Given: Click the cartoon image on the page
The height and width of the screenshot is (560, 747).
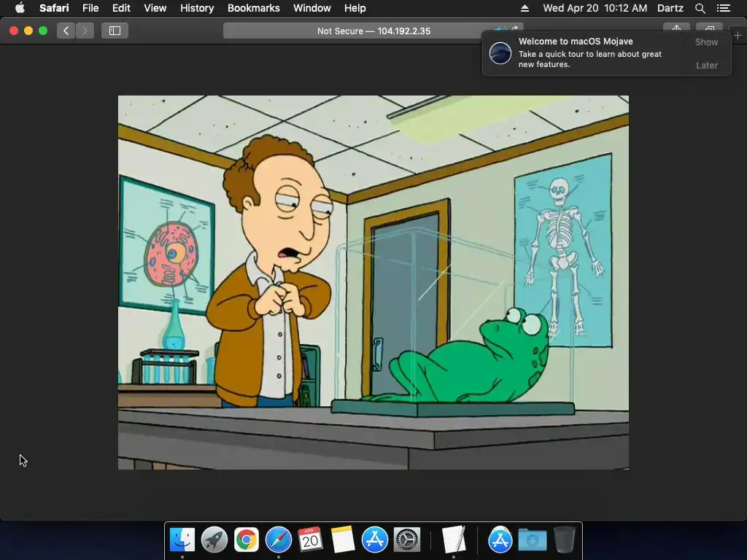Looking at the screenshot, I should pos(373,282).
